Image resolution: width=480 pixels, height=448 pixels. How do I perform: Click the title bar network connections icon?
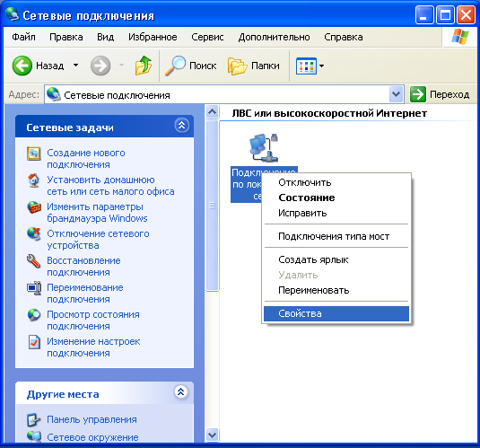13,14
